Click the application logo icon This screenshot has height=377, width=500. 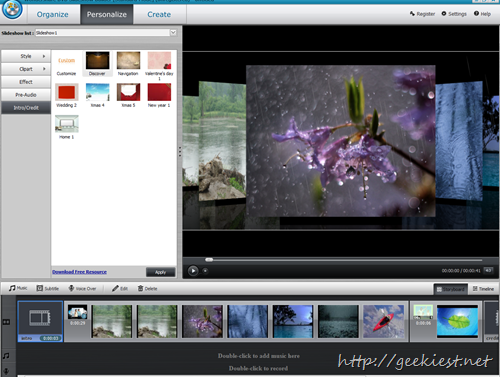click(x=12, y=9)
